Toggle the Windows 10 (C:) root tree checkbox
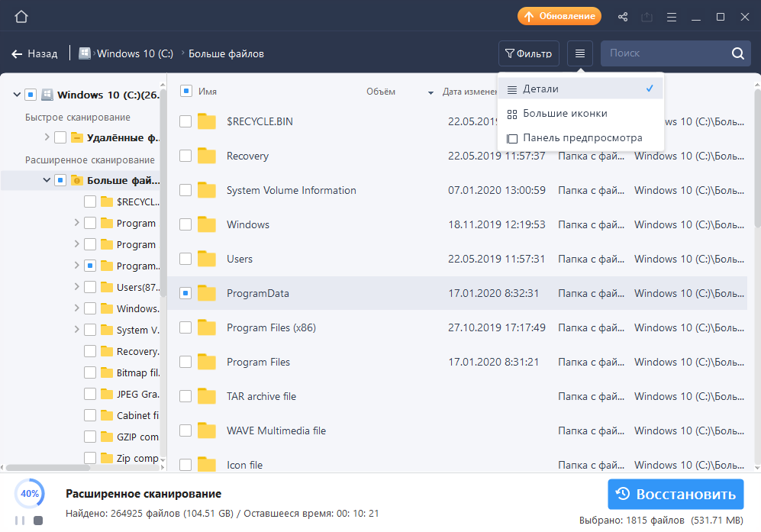 click(x=31, y=95)
